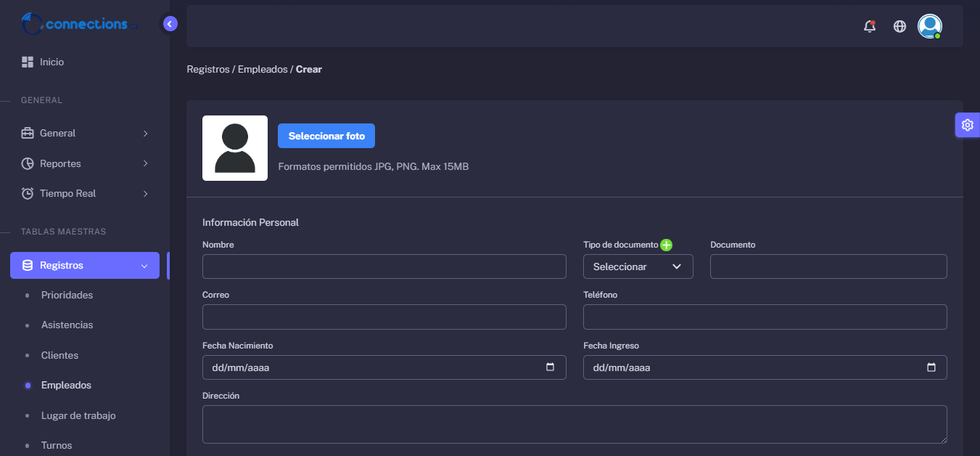Click the Registros breadcrumb link
Viewport: 980px width, 456px height.
207,70
